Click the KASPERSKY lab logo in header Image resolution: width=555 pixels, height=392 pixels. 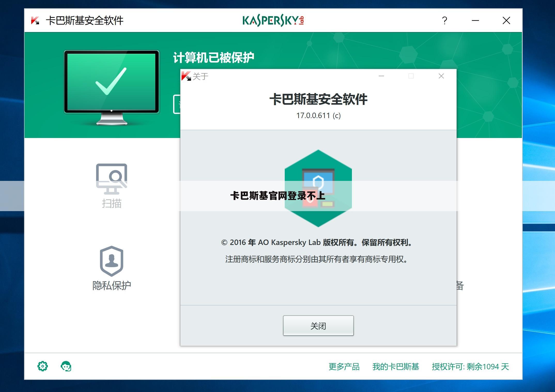pos(273,20)
